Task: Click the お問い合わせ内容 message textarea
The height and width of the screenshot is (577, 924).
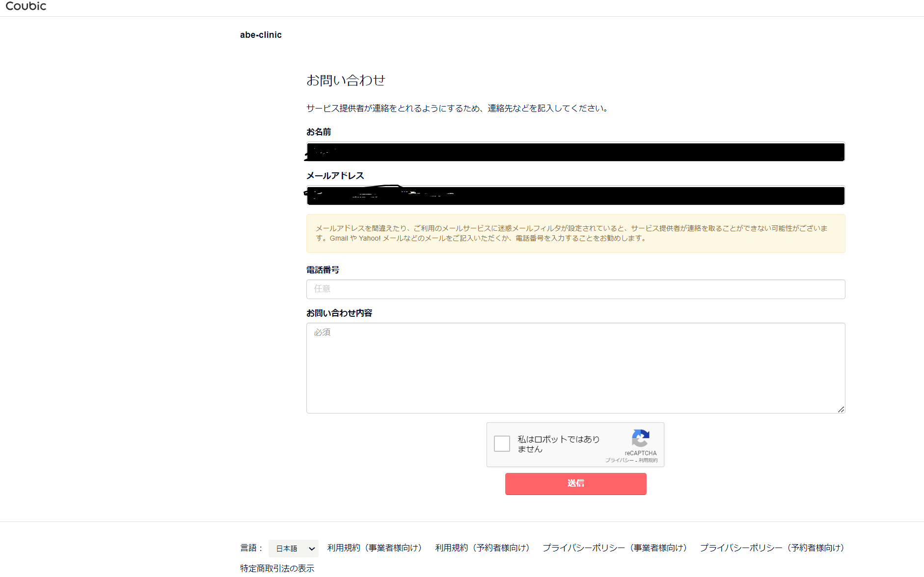Action: click(x=575, y=368)
